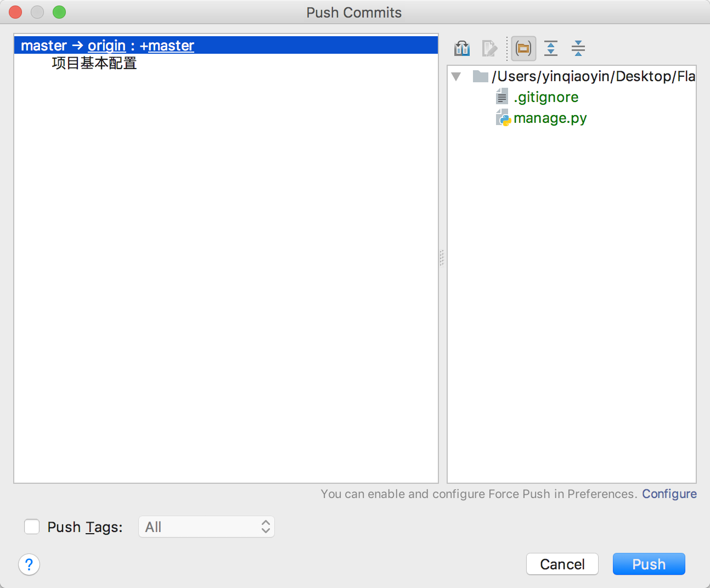Select the .gitignore file in the tree
The height and width of the screenshot is (588, 710).
click(x=545, y=97)
